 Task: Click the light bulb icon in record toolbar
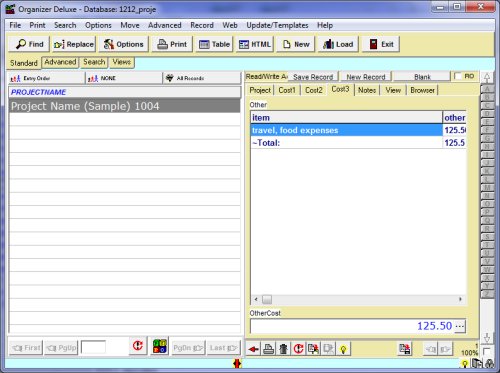click(343, 349)
